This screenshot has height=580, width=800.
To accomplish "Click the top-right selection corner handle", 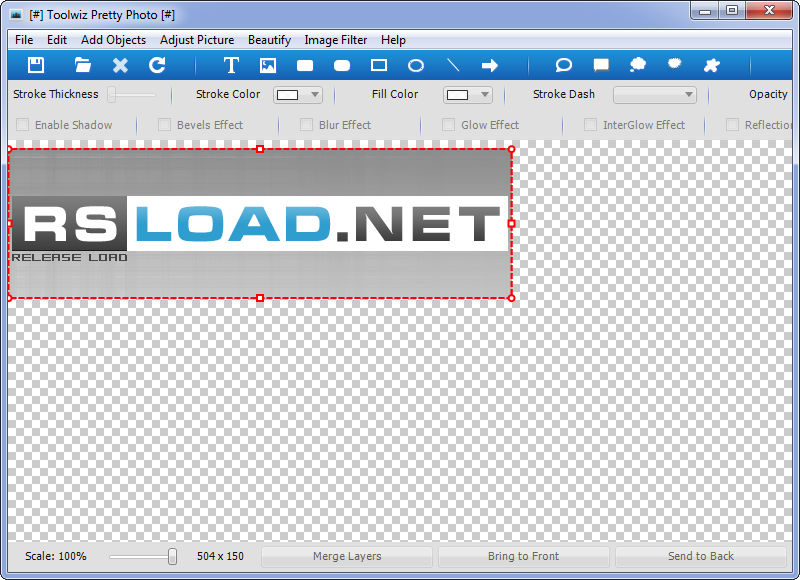I will click(x=512, y=149).
